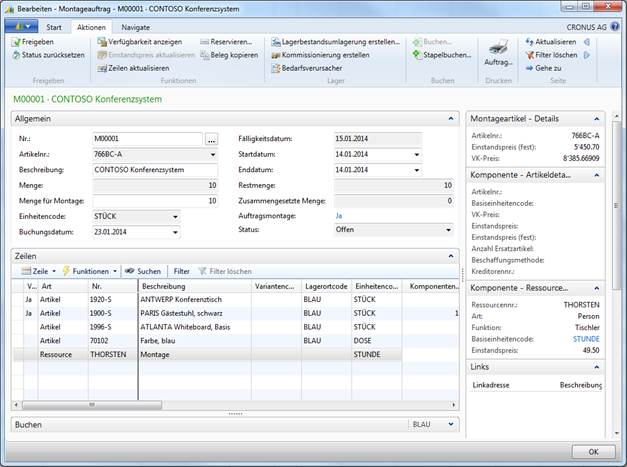This screenshot has width=627, height=467.
Task: Open Status Offen dropdown
Action: coord(448,230)
